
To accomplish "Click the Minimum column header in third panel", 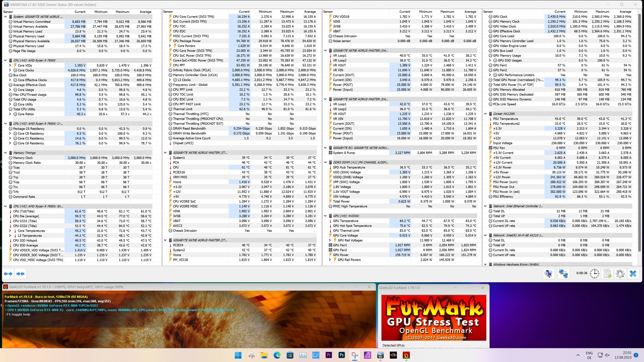I will [425, 12].
